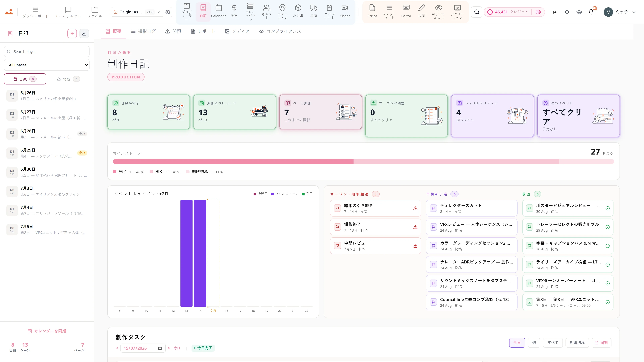The image size is (644, 362).
Task: Switch to 問題 issues tab
Action: [x=173, y=31]
